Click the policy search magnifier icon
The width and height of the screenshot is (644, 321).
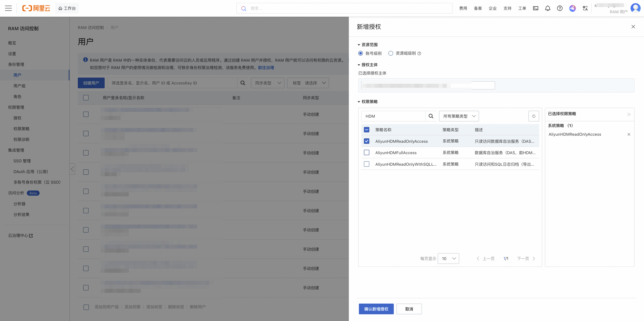[431, 116]
